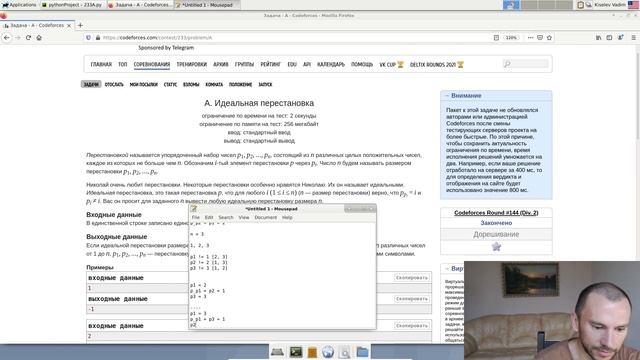This screenshot has width=640, height=360.
Task: Open АРХИВ problem set link
Action: (221, 64)
